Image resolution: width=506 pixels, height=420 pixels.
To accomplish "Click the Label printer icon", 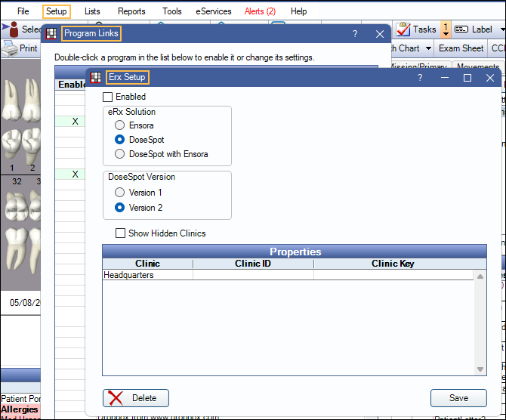I will pyautogui.click(x=460, y=29).
